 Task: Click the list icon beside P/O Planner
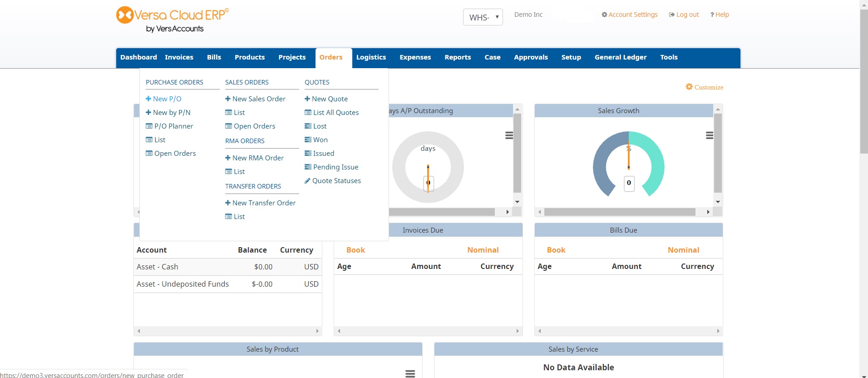[149, 126]
